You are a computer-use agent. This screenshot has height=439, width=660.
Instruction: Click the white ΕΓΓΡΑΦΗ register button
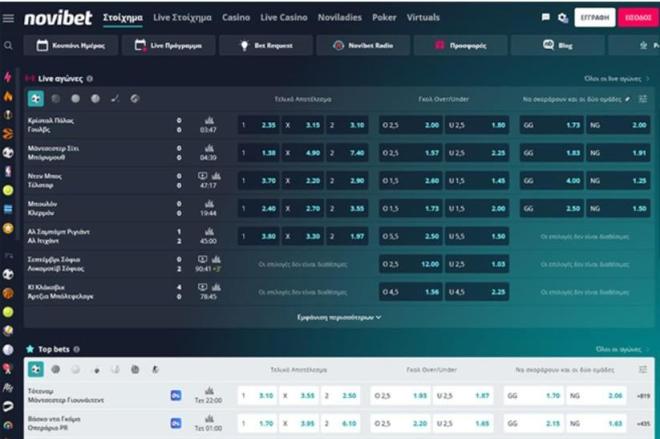click(595, 18)
